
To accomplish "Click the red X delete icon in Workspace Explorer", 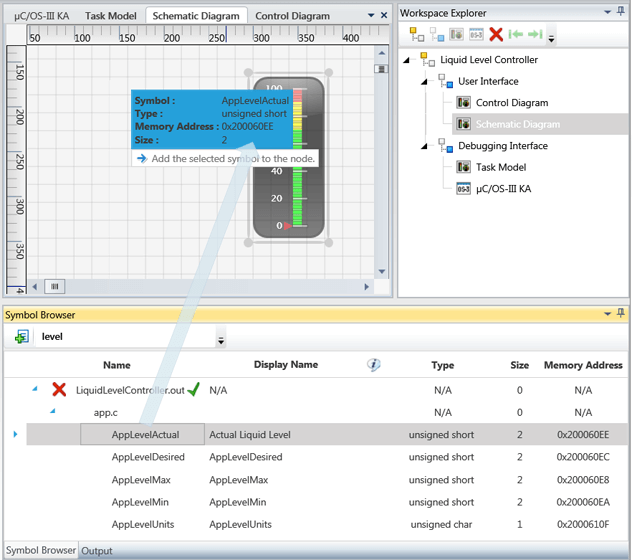I will tap(495, 35).
